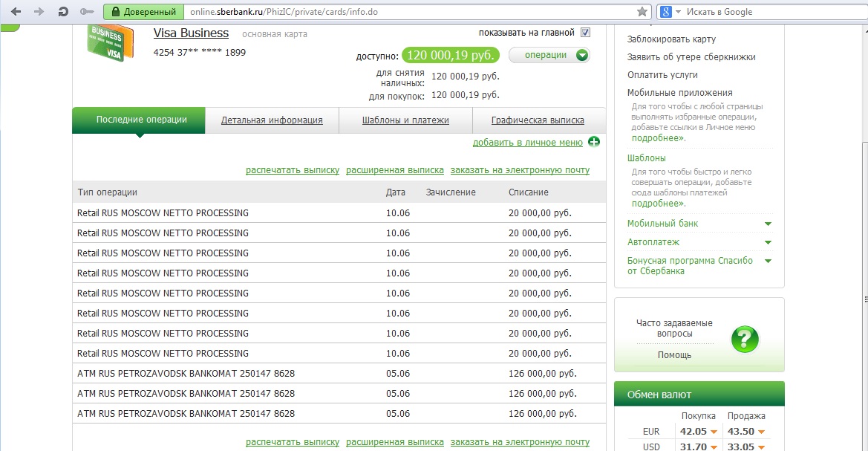This screenshot has height=451, width=868.
Task: Open Часто задаваемые вопросы
Action: point(674,328)
